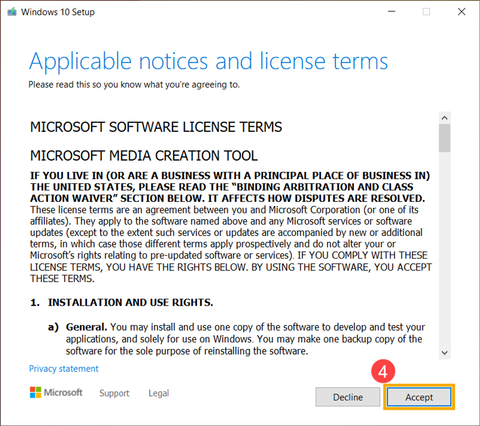Image resolution: width=480 pixels, height=426 pixels.
Task: Click the Decline button
Action: (x=348, y=397)
